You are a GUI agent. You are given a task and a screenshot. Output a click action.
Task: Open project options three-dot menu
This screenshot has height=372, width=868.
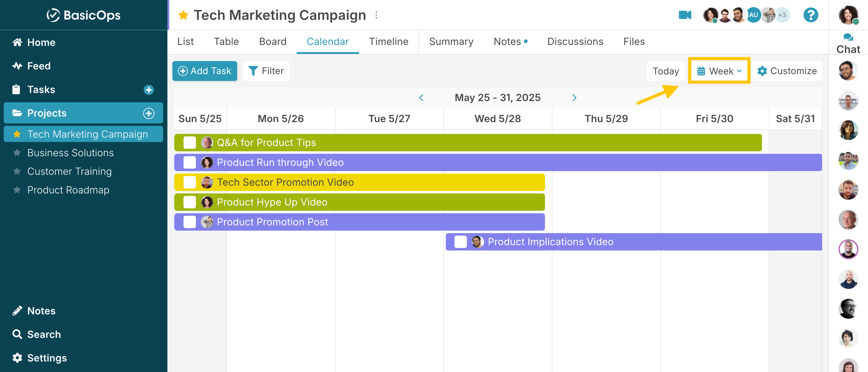376,15
